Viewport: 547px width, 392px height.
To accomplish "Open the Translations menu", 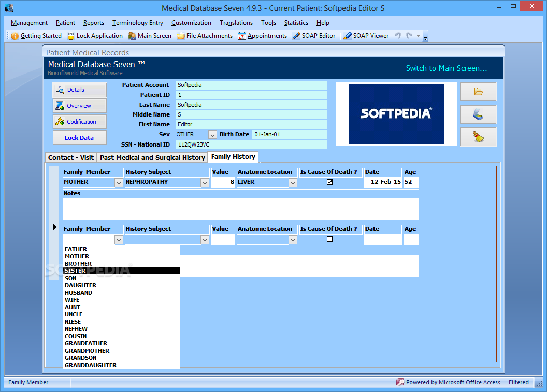I will pyautogui.click(x=236, y=23).
